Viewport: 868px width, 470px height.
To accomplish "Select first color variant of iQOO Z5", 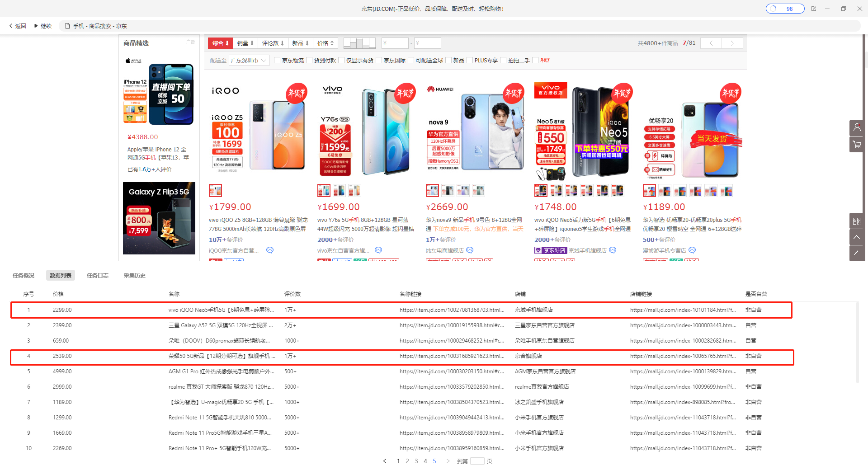I will (215, 191).
